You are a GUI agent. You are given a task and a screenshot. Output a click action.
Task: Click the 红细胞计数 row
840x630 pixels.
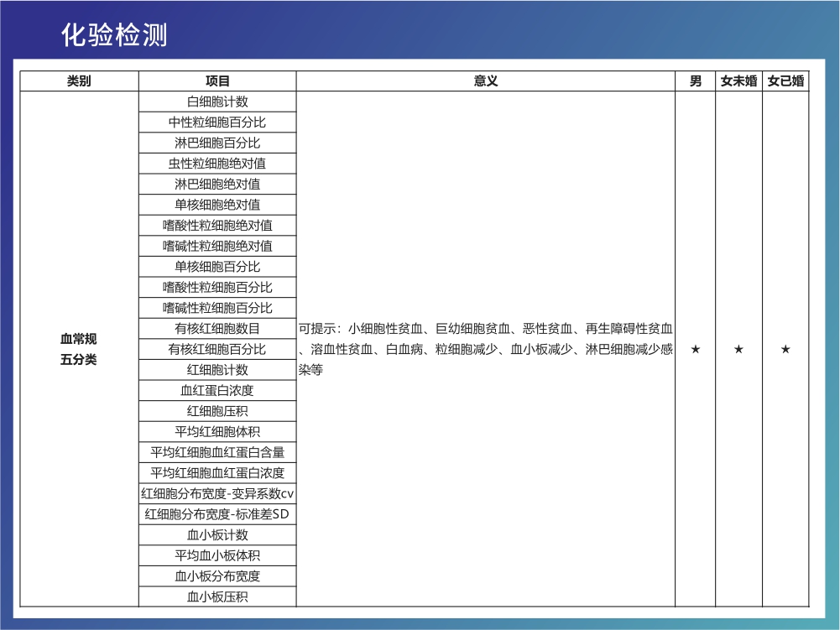pos(217,370)
